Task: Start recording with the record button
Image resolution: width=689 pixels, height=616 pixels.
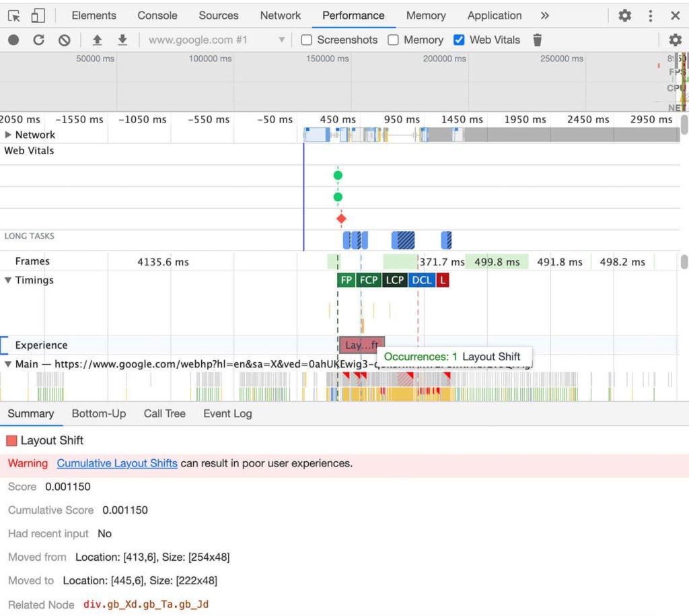Action: coord(13,40)
